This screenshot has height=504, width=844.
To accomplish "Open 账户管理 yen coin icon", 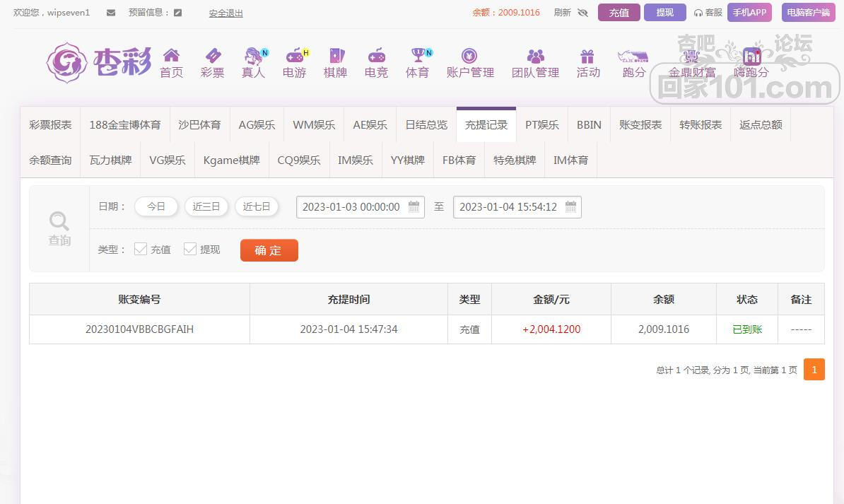I will click(469, 56).
